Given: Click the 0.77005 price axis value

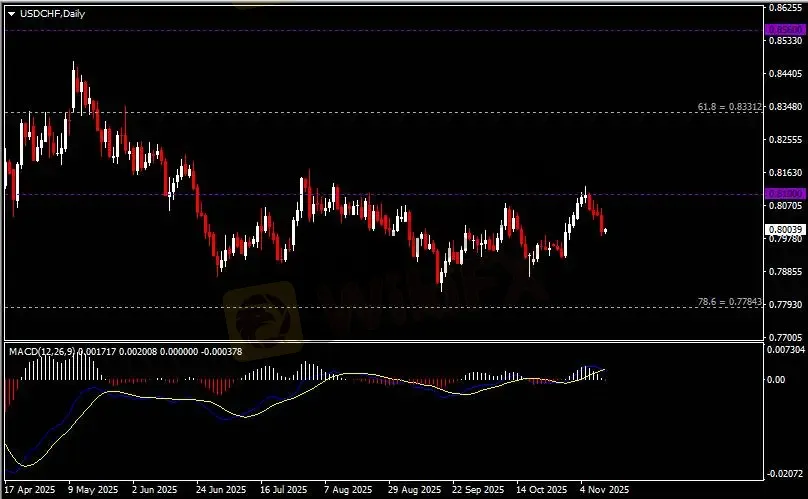Looking at the screenshot, I should click(x=785, y=338).
